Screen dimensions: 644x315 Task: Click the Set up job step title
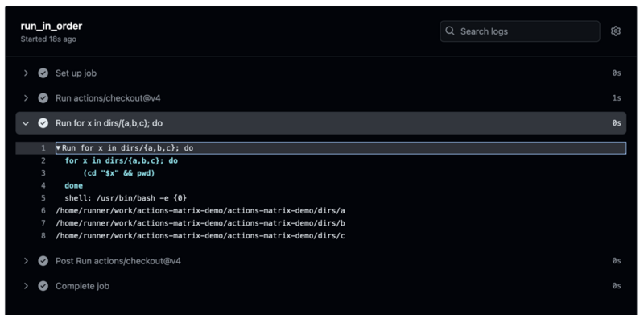click(x=76, y=73)
